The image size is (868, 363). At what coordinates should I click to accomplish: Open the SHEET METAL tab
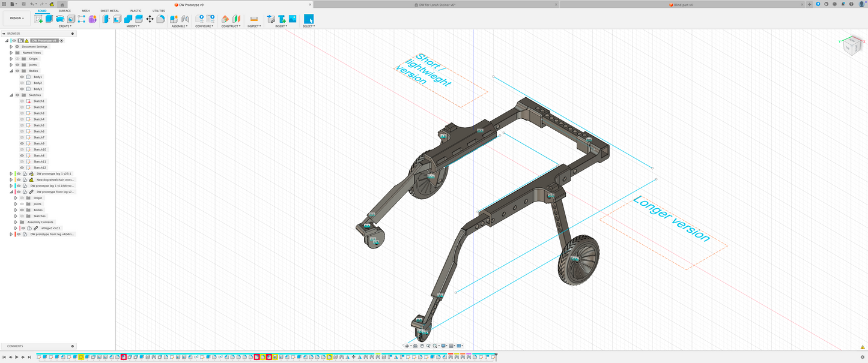tap(109, 11)
